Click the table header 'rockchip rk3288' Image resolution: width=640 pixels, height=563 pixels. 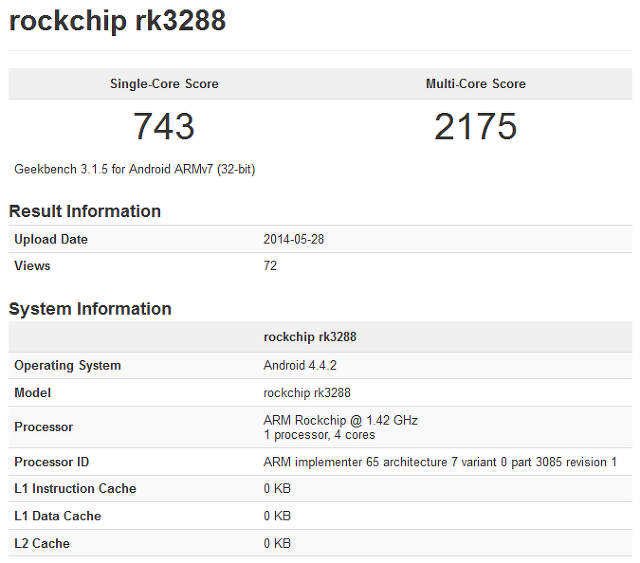click(x=310, y=337)
